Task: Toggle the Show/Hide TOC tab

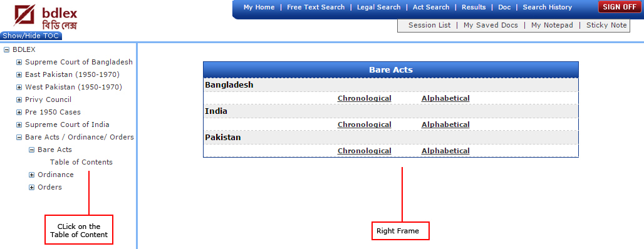Action: (31, 36)
